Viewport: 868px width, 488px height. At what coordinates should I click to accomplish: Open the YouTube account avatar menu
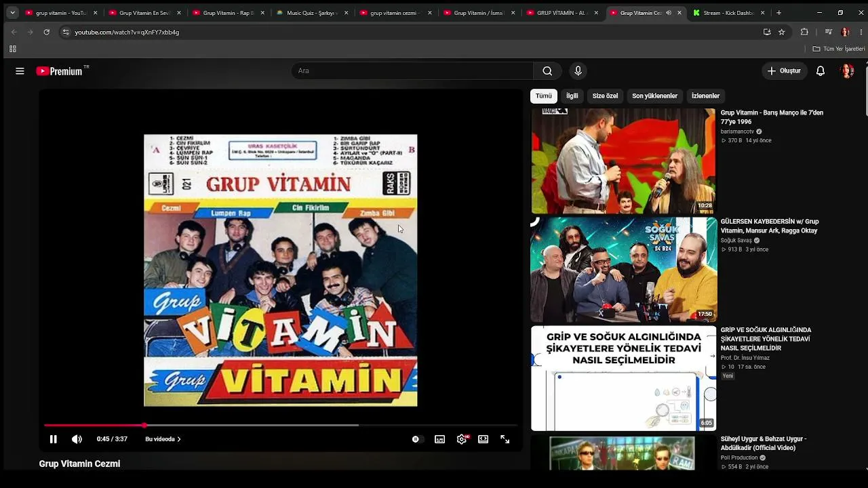[847, 70]
